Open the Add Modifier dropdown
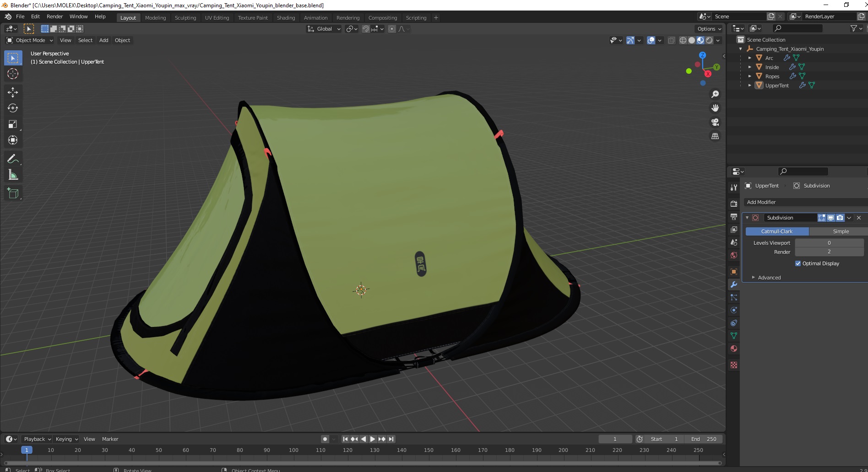This screenshot has width=868, height=472. (805, 202)
